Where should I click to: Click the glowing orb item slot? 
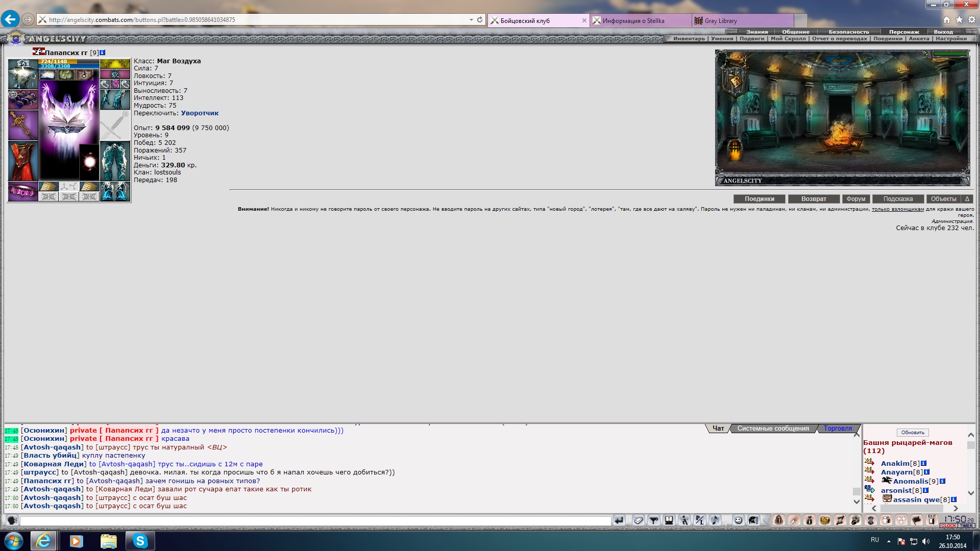click(89, 162)
